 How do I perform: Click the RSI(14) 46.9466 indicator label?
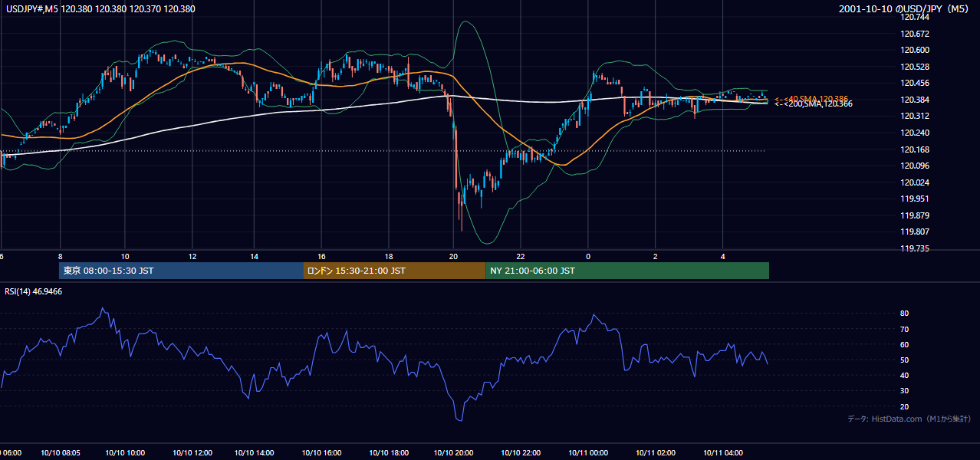click(34, 291)
